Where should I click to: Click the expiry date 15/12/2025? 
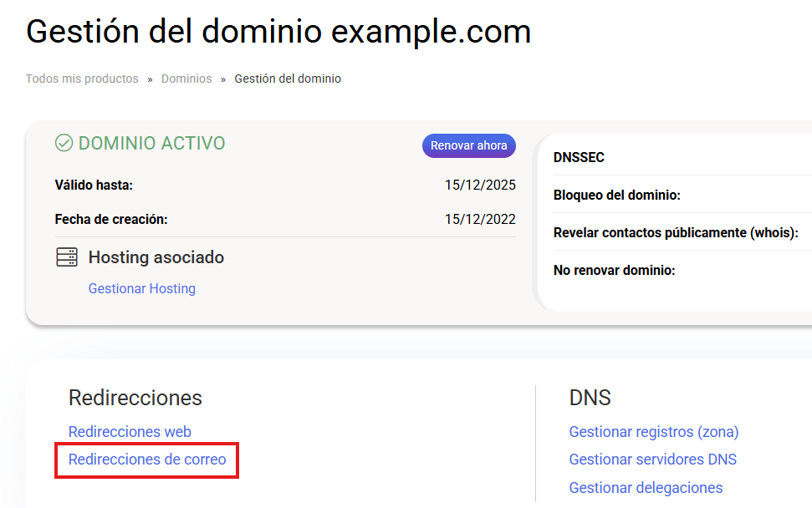click(480, 185)
